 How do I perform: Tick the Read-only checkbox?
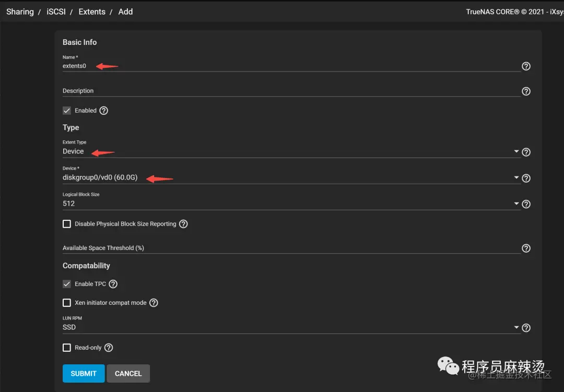[67, 348]
